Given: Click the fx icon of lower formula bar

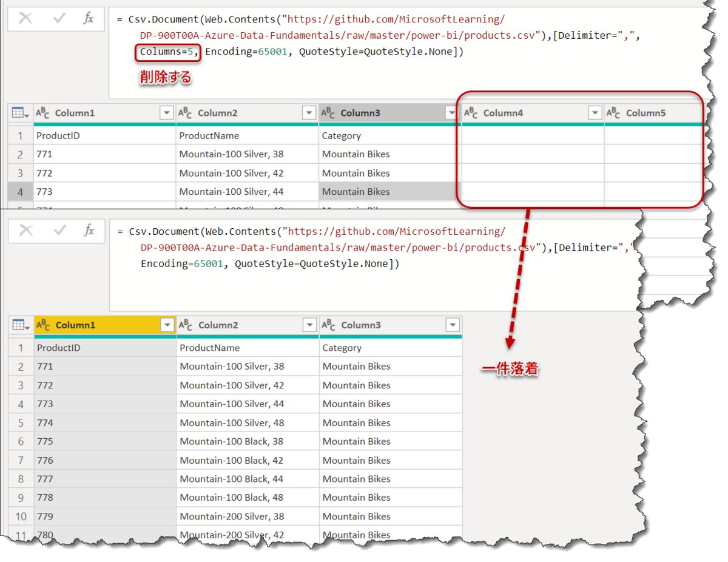Looking at the screenshot, I should 89,230.
